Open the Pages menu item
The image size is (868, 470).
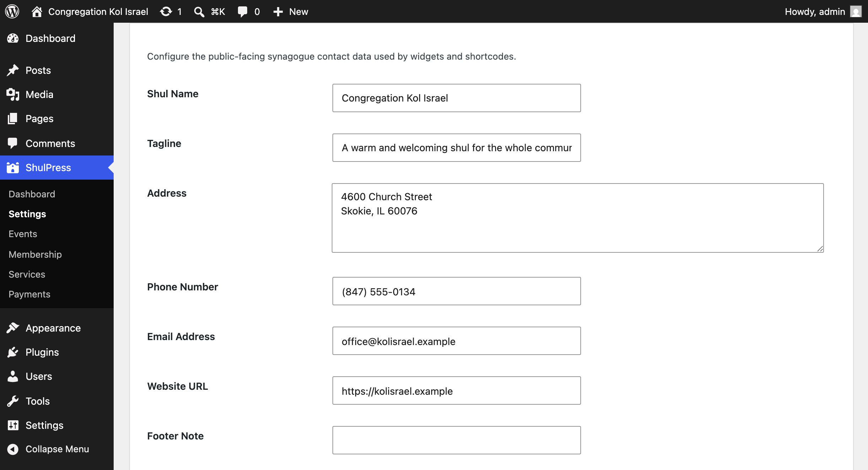pos(57,119)
